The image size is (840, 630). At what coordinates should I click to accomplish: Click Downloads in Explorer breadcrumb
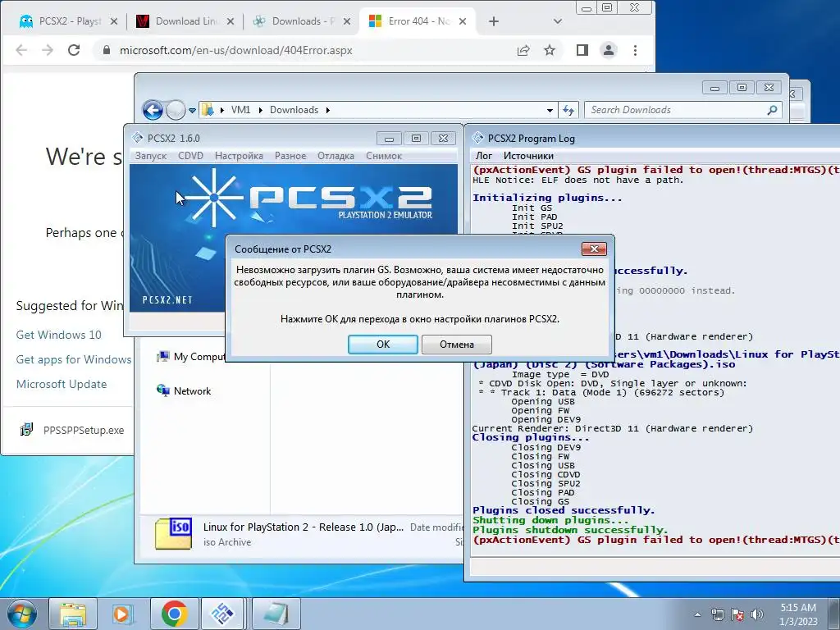tap(294, 110)
